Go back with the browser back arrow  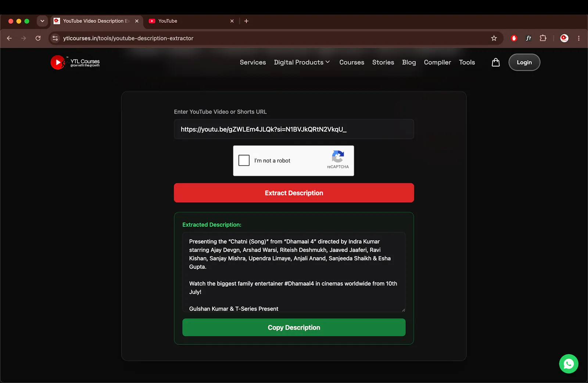(x=10, y=38)
